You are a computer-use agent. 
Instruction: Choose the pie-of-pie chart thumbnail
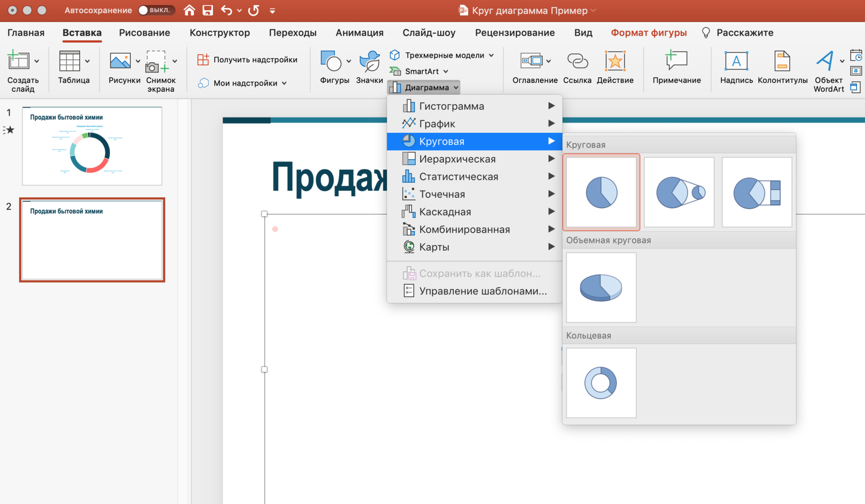679,192
